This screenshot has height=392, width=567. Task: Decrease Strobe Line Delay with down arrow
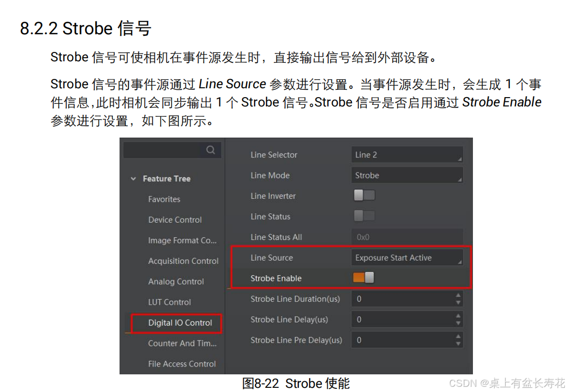click(x=458, y=323)
